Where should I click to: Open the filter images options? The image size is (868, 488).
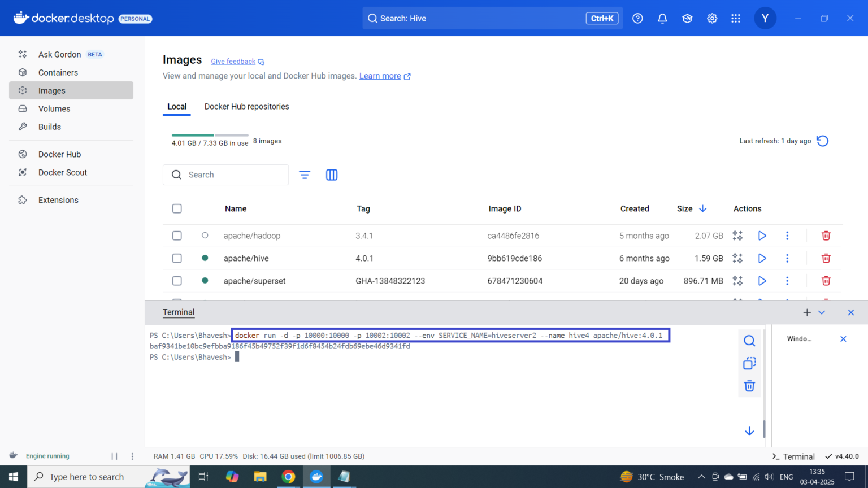click(x=305, y=175)
